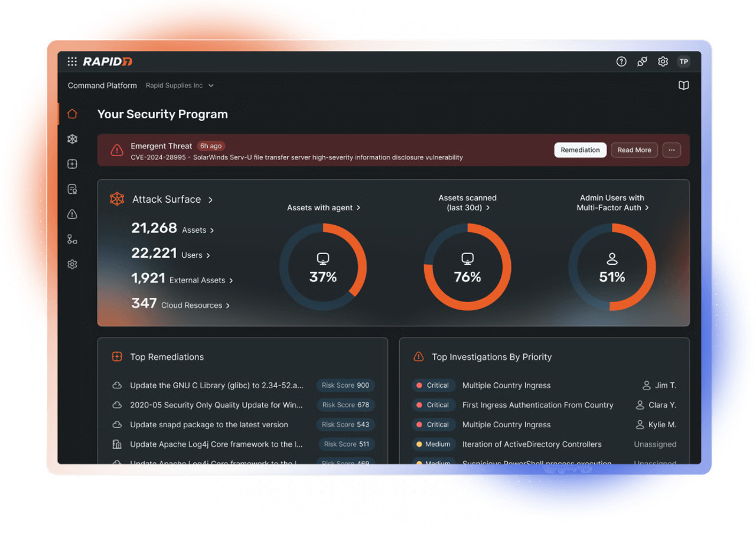
Task: Go to Home in the sidebar
Action: tap(72, 113)
